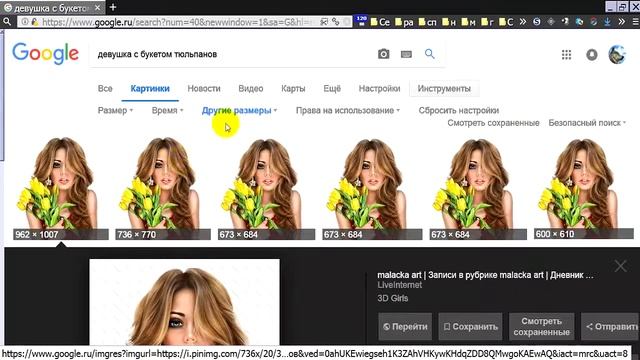The width and height of the screenshot is (640, 360).
Task: Select the 600 × 610 thumbnail
Action: point(584,188)
